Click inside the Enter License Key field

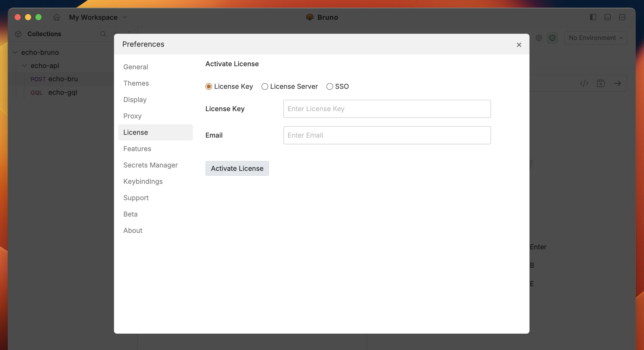[x=387, y=109]
